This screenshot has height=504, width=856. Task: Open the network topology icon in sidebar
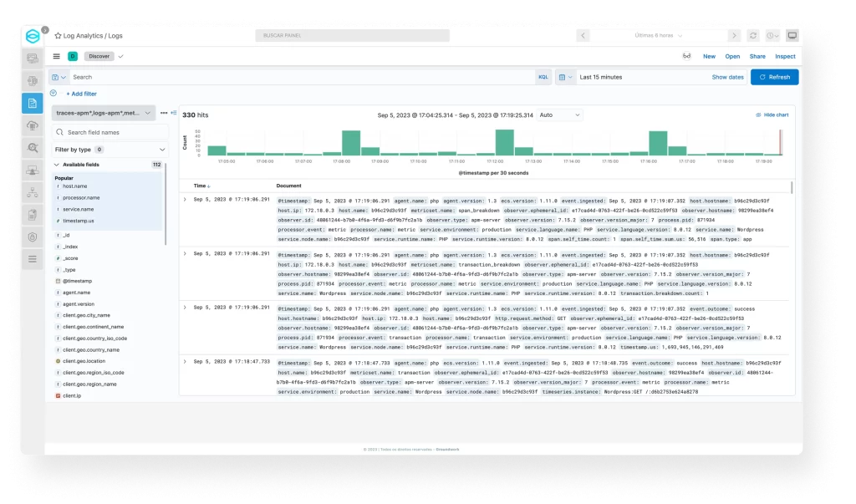(x=33, y=192)
